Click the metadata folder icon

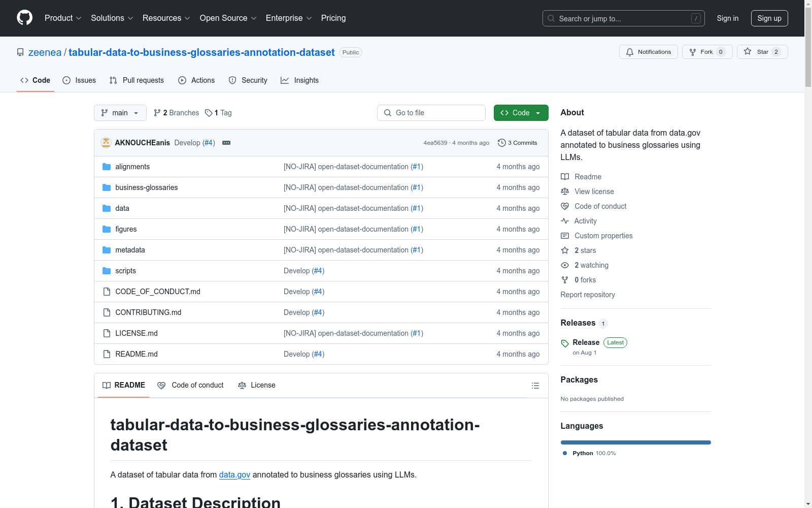tap(107, 250)
